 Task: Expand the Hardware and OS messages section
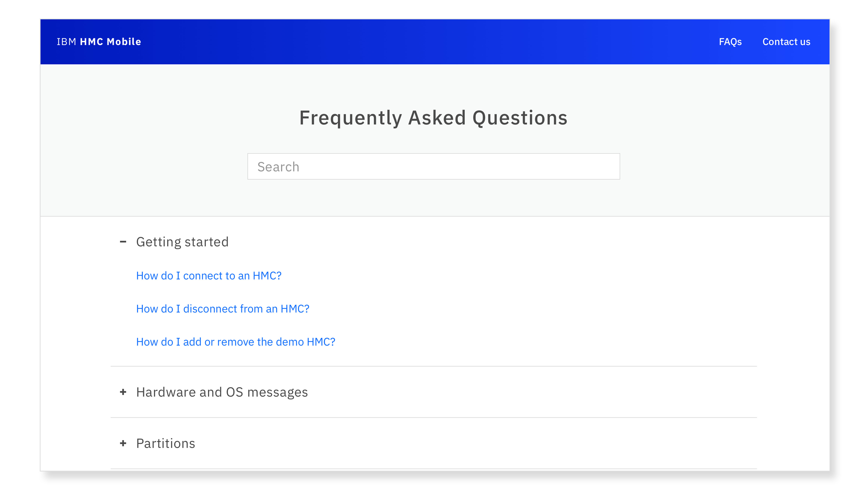coord(222,392)
